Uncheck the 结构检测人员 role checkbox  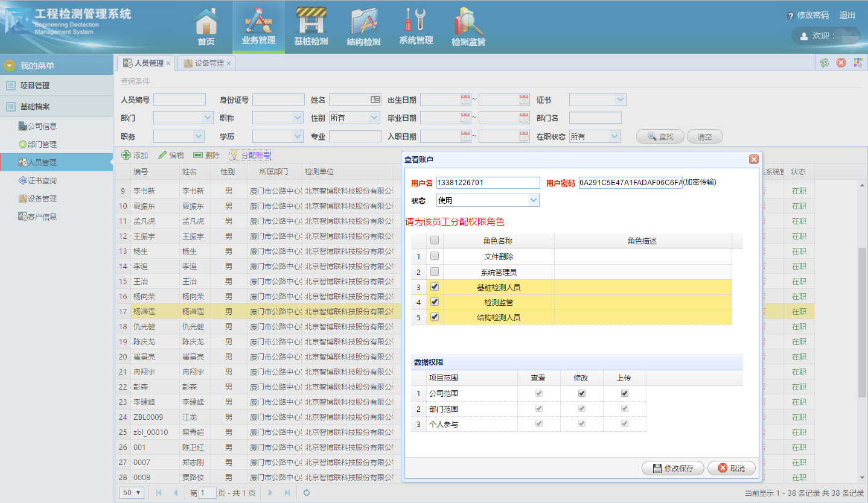435,317
